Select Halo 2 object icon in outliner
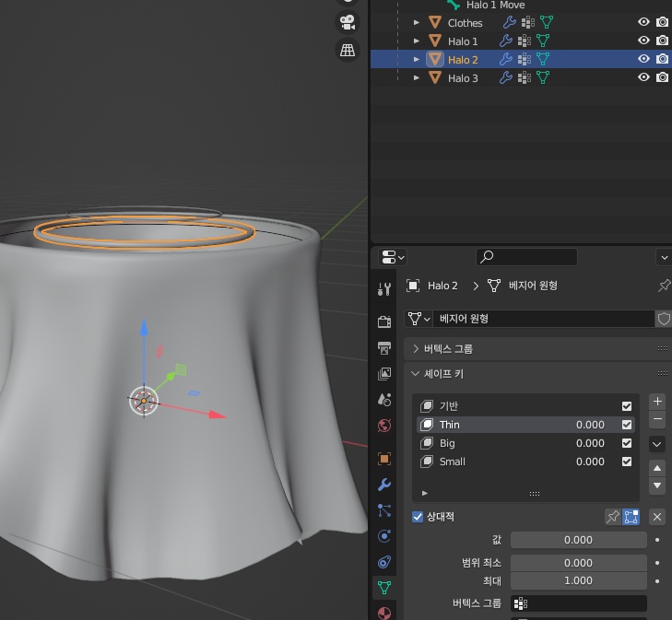 [435, 59]
